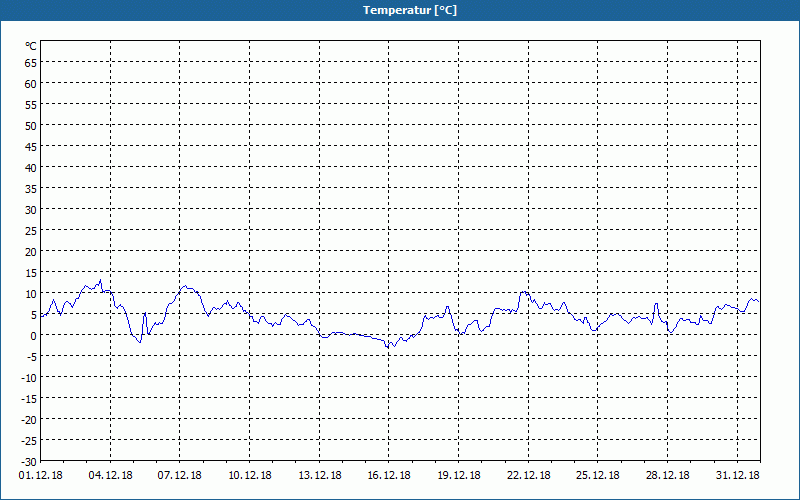This screenshot has height=500, width=800.
Task: Click the °C unit label on axis
Action: coord(31,46)
